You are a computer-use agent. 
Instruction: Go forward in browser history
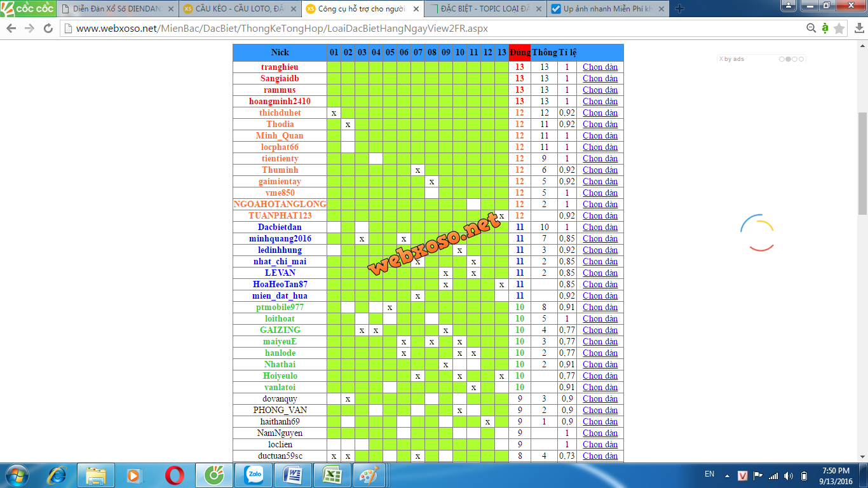[30, 29]
